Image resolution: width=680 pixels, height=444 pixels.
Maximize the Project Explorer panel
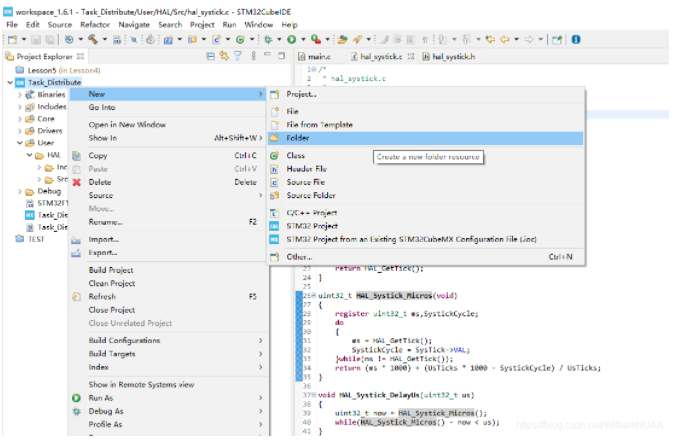coord(281,56)
